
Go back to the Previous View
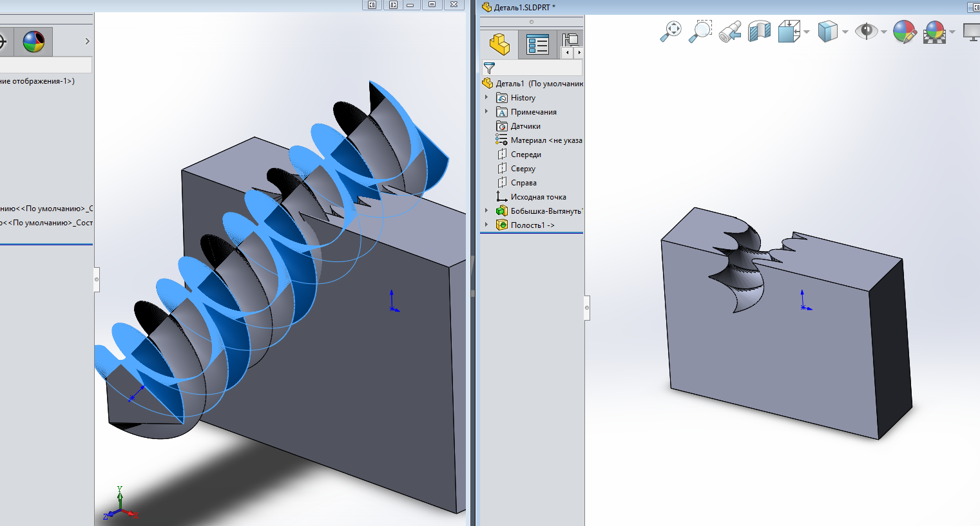(x=730, y=31)
